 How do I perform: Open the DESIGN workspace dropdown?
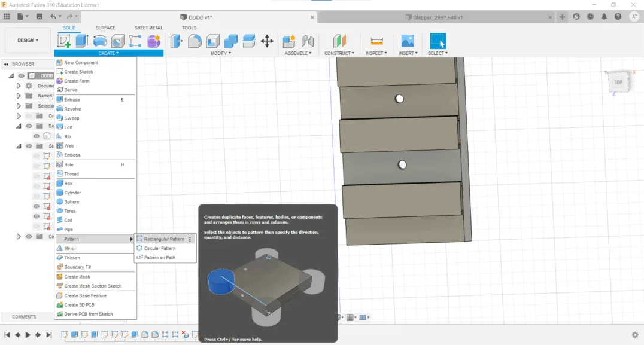(28, 40)
